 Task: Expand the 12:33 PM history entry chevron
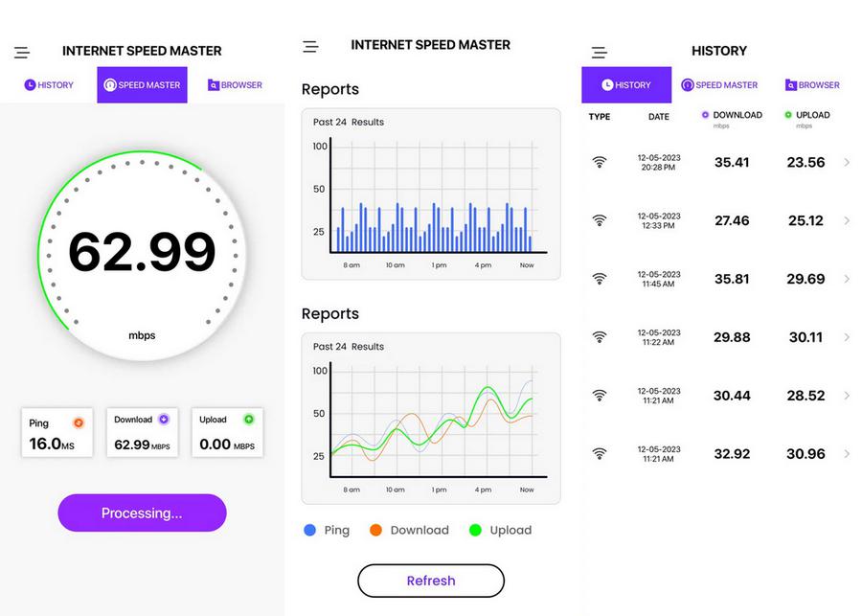click(x=847, y=220)
